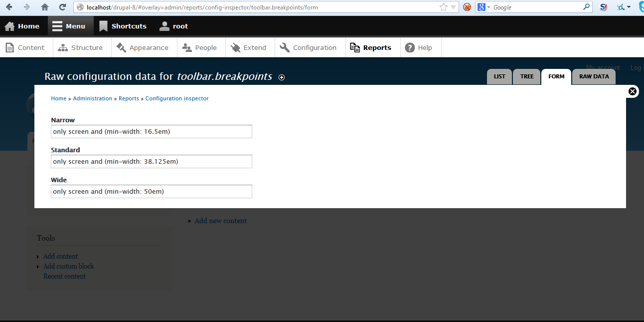Open the URL bar history dropdown arrow
This screenshot has height=322, width=644.
454,7
